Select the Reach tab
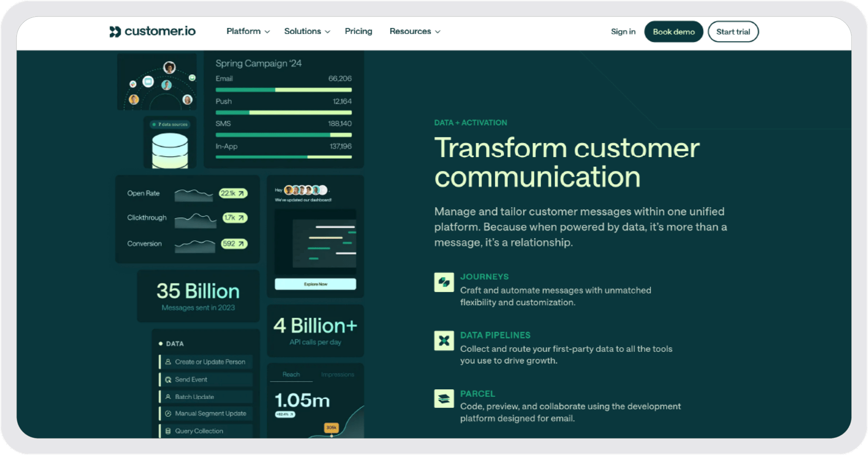Image resolution: width=868 pixels, height=455 pixels. coord(291,375)
